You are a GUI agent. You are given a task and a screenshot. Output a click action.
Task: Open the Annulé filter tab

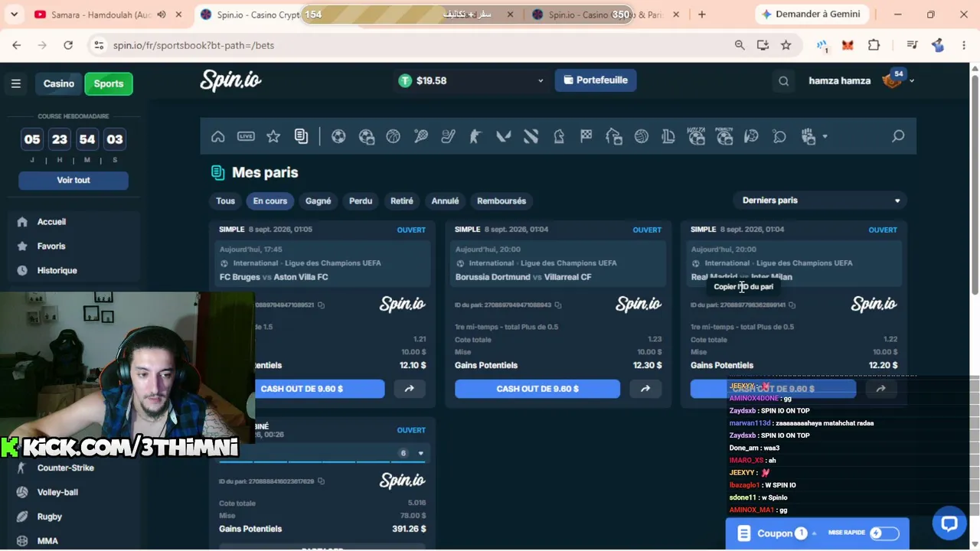point(445,201)
